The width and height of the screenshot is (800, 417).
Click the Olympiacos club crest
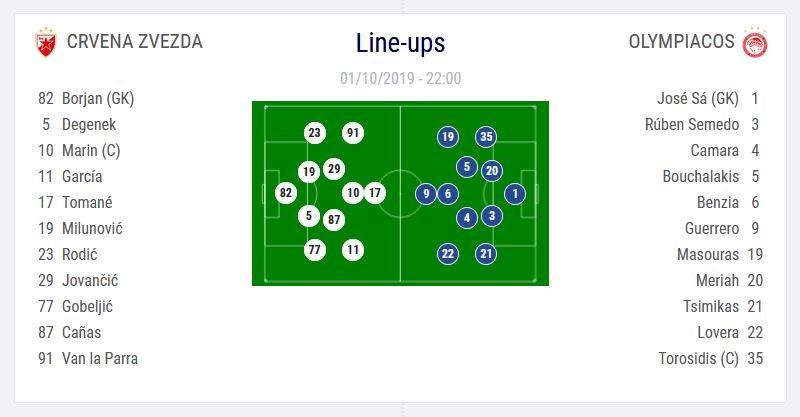coord(752,42)
